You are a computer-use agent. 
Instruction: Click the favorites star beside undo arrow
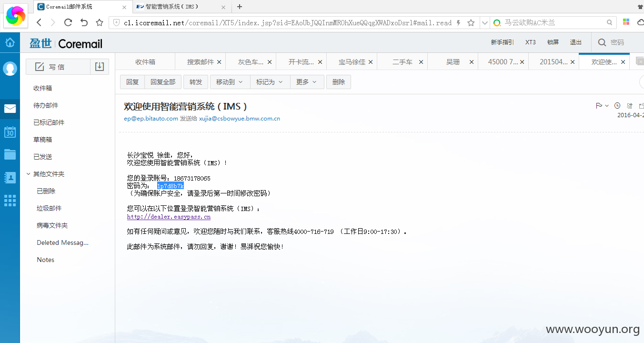point(100,22)
